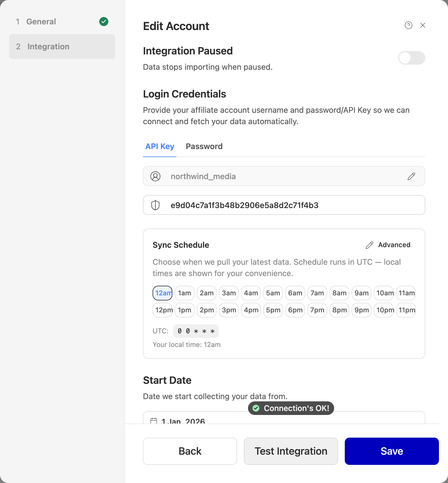Select the 9pm sync time
448x483 pixels.
pyautogui.click(x=362, y=310)
